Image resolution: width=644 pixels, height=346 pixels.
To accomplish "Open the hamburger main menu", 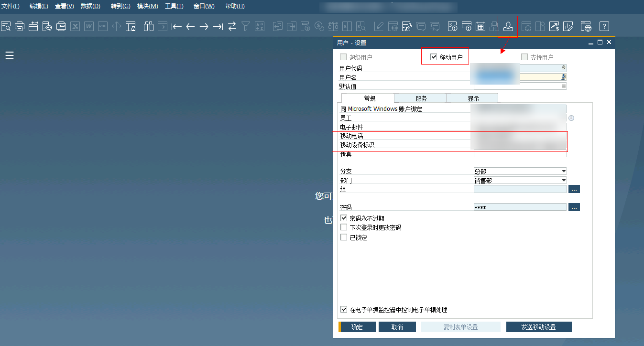I will click(x=10, y=56).
